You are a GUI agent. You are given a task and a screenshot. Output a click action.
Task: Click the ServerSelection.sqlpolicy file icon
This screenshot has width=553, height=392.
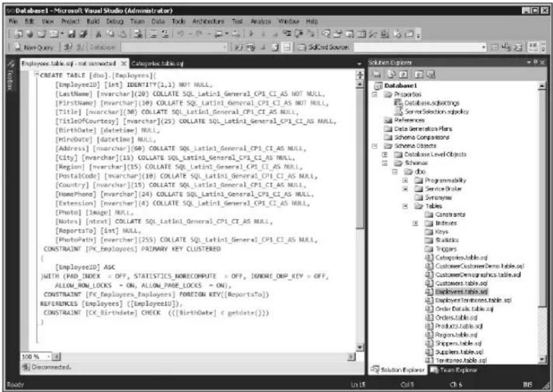click(398, 111)
